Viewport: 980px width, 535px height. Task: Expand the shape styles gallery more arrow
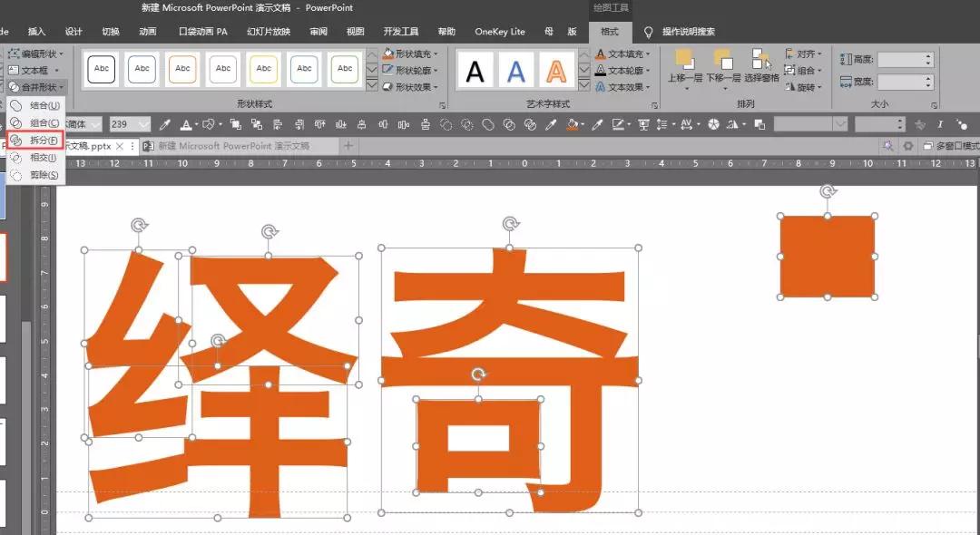(x=372, y=85)
